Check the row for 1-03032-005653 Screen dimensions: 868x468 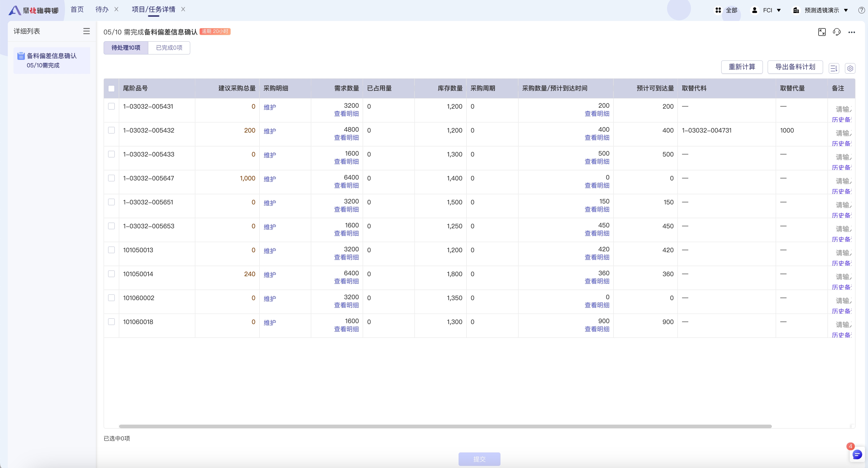(111, 226)
